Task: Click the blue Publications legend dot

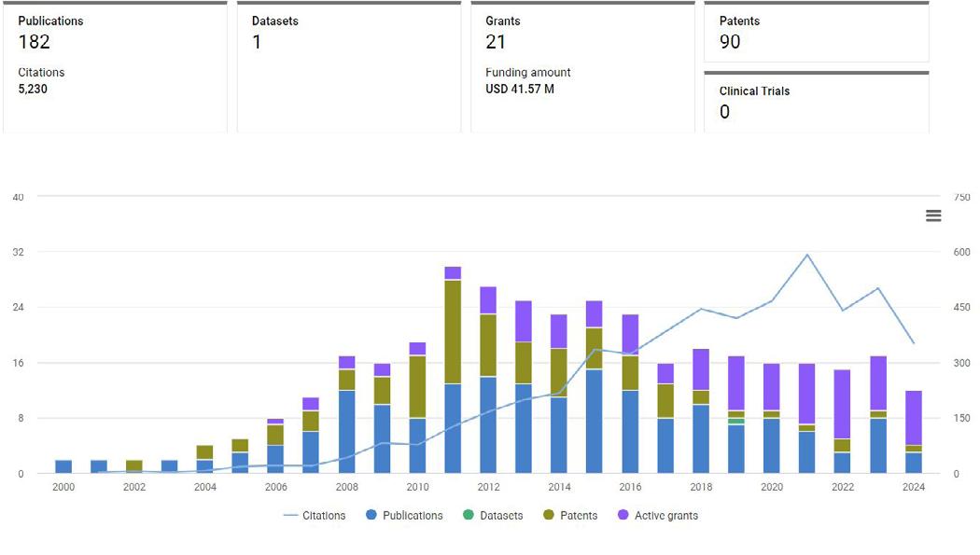Action: tap(371, 515)
